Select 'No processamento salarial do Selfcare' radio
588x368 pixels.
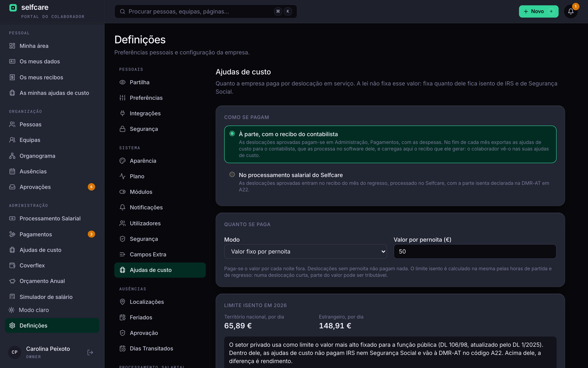click(232, 175)
